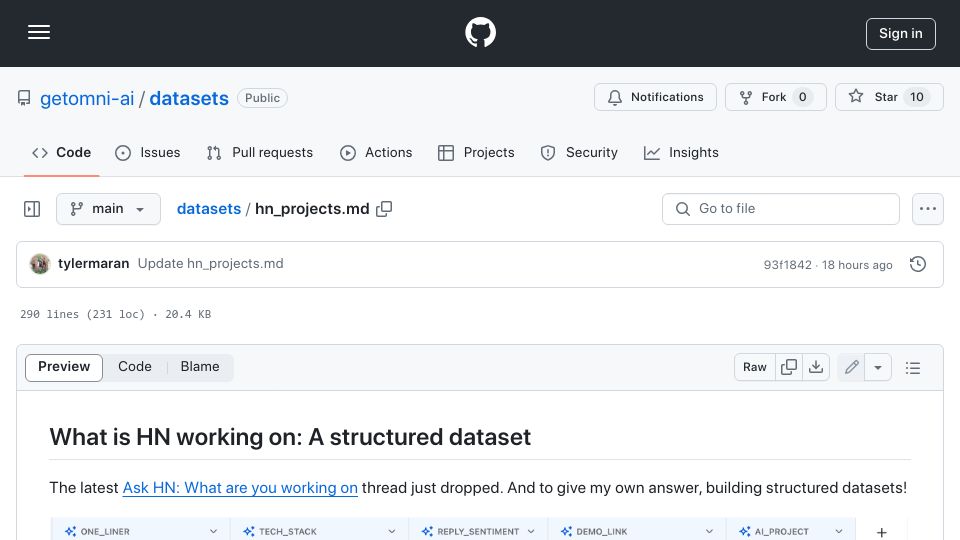
Task: Click the Notifications bell button
Action: pyautogui.click(x=655, y=97)
